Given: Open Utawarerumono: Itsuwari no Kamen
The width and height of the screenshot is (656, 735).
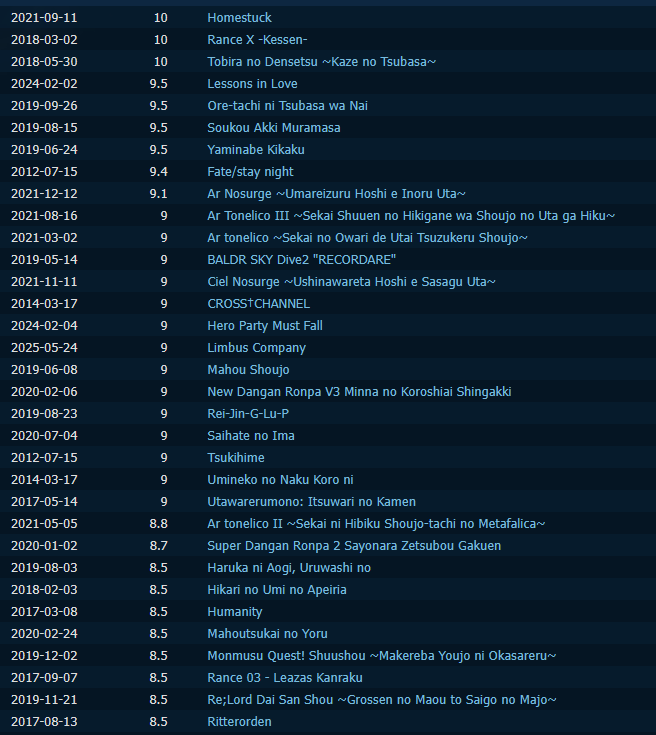Looking at the screenshot, I should pos(311,502).
